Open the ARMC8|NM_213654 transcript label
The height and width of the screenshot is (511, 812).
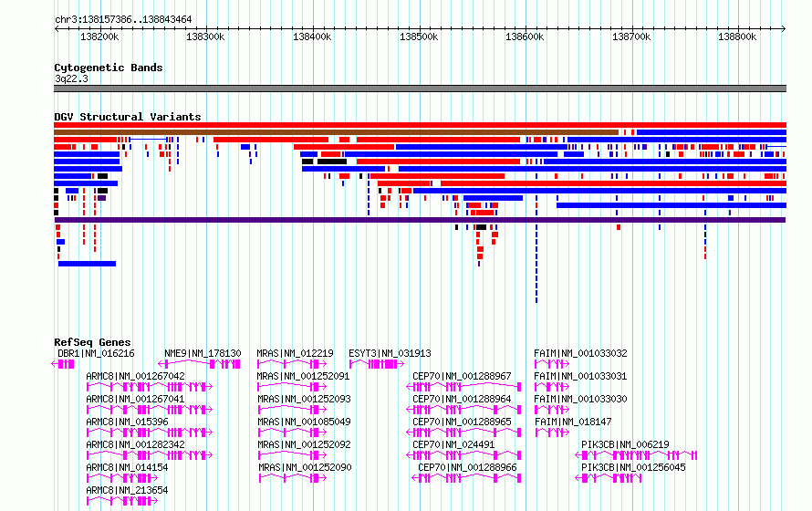click(128, 490)
